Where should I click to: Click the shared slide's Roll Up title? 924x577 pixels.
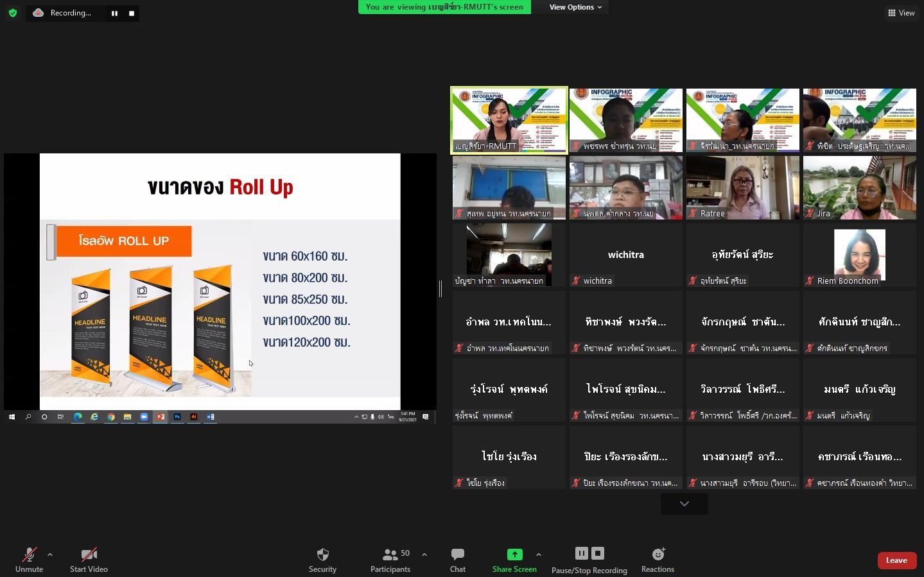[x=220, y=187]
